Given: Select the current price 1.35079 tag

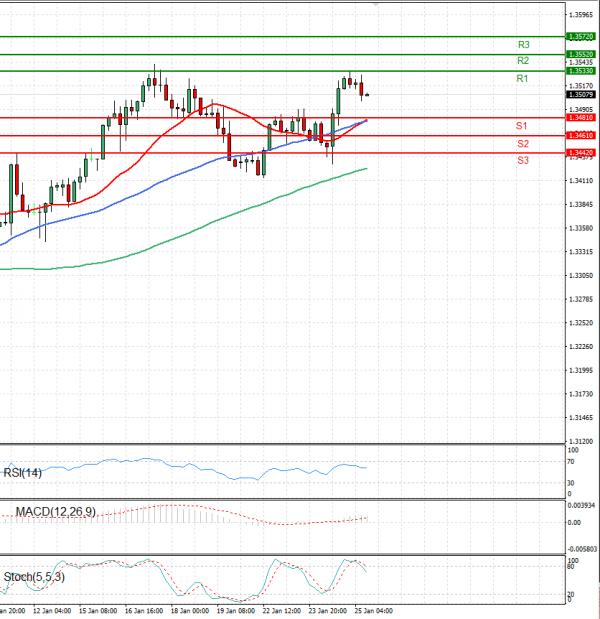Looking at the screenshot, I should click(580, 94).
